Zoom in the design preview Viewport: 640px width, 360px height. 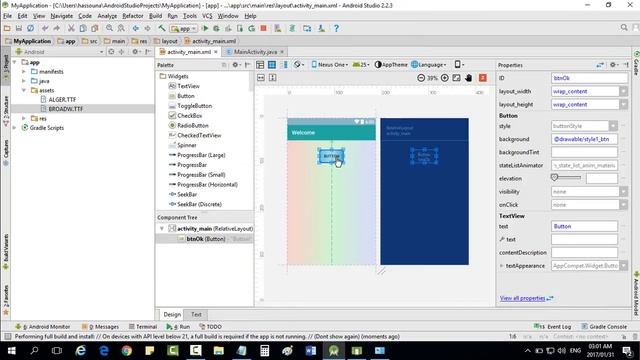click(444, 78)
